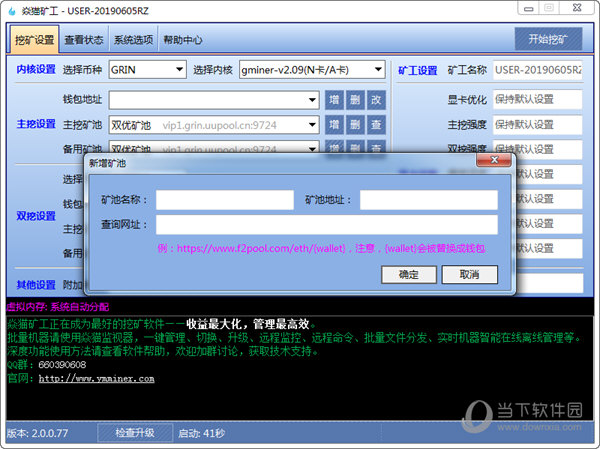
Task: Open the 钱包地址 combo box dropdown
Action: [x=313, y=100]
